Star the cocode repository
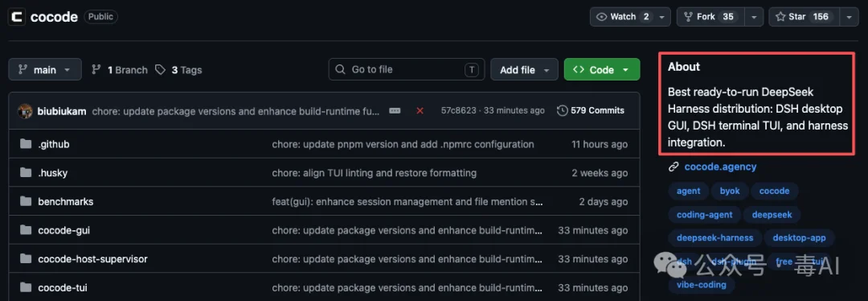868x301 pixels. (805, 17)
